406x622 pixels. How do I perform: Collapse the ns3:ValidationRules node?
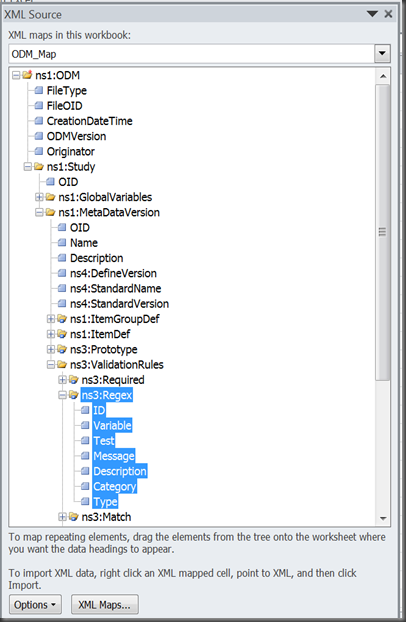coord(50,364)
